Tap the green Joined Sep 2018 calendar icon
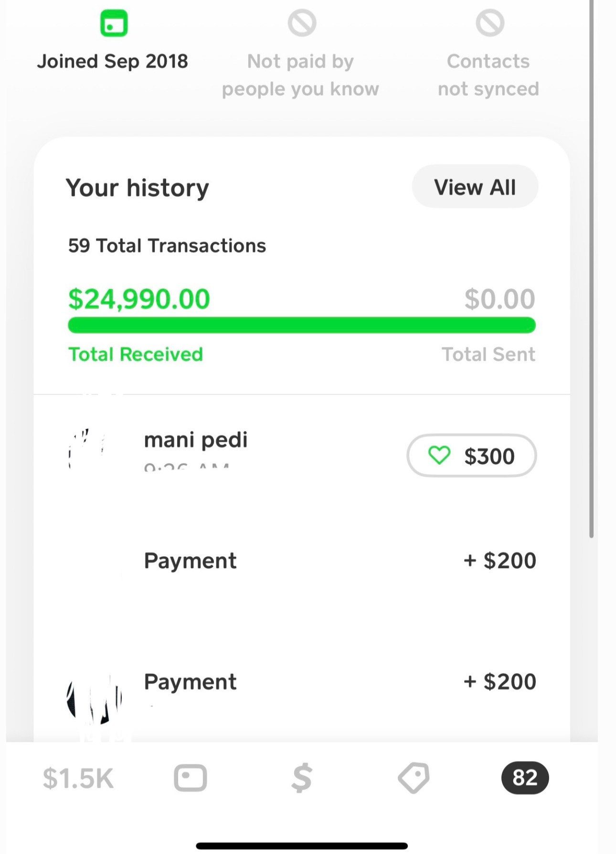Image resolution: width=616 pixels, height=854 pixels. tap(114, 23)
